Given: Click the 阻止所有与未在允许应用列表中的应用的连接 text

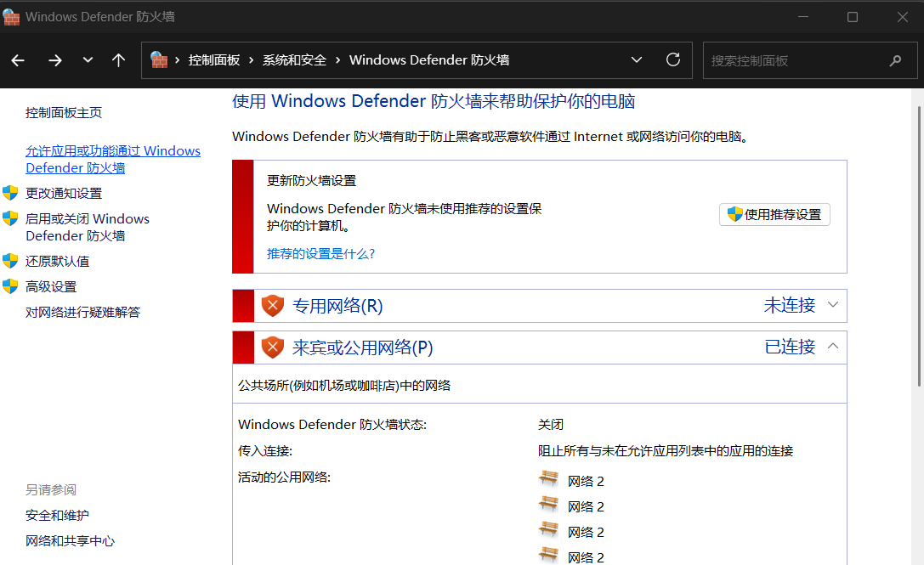Looking at the screenshot, I should pyautogui.click(x=666, y=450).
